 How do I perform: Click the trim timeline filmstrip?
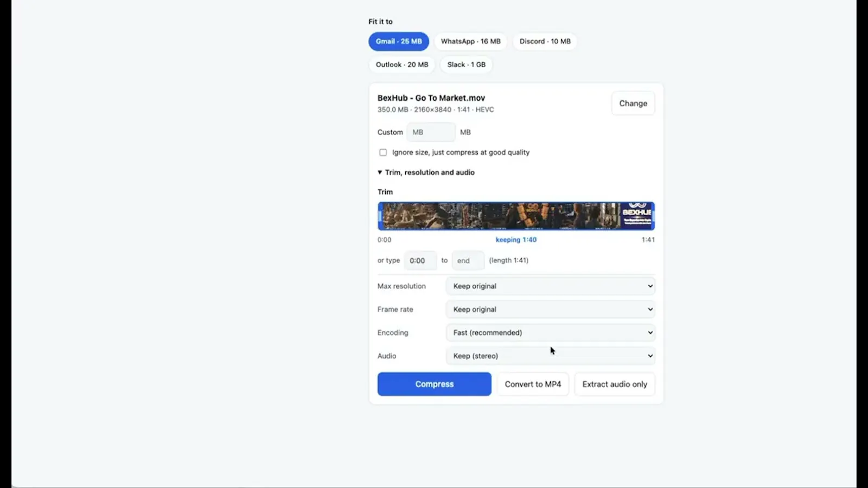tap(516, 216)
